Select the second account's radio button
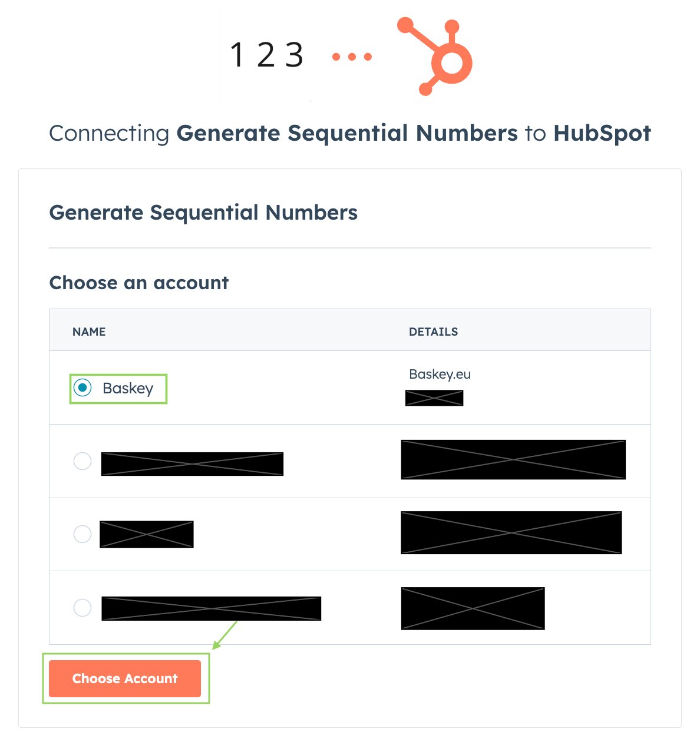The width and height of the screenshot is (700, 742). pos(82,461)
